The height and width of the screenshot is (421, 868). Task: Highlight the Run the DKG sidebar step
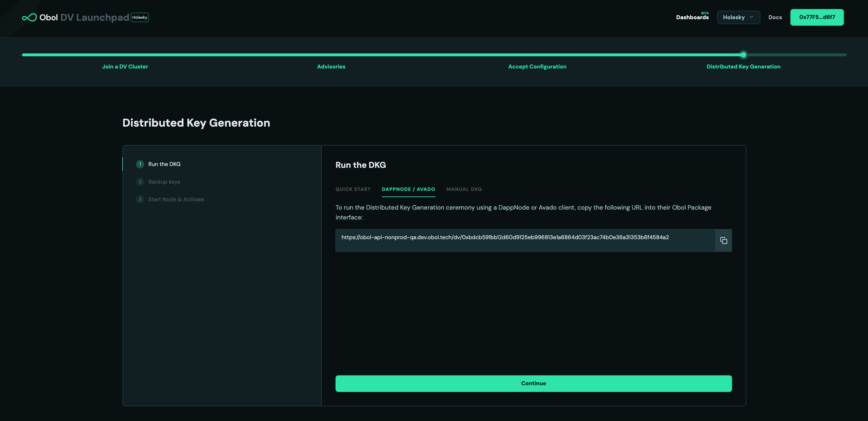tap(164, 164)
